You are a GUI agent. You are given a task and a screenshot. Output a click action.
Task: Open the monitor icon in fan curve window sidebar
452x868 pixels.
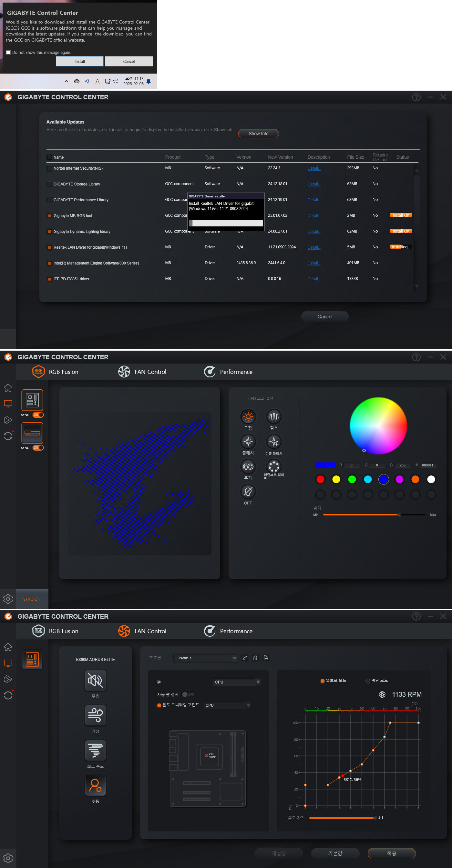click(8, 663)
